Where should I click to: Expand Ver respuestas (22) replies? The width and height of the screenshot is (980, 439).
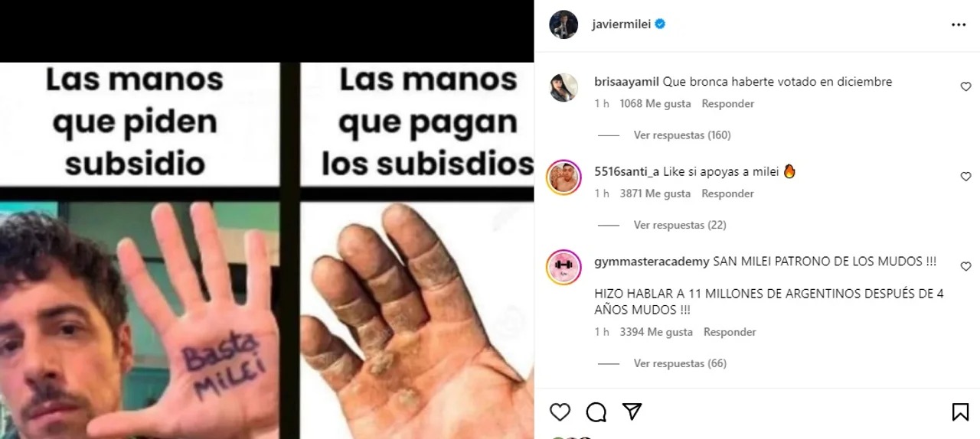click(680, 225)
